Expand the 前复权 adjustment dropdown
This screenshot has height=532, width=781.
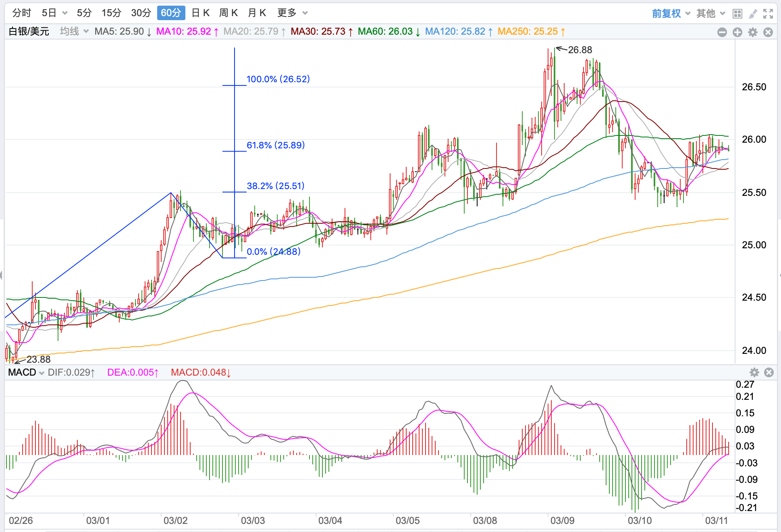pos(671,14)
